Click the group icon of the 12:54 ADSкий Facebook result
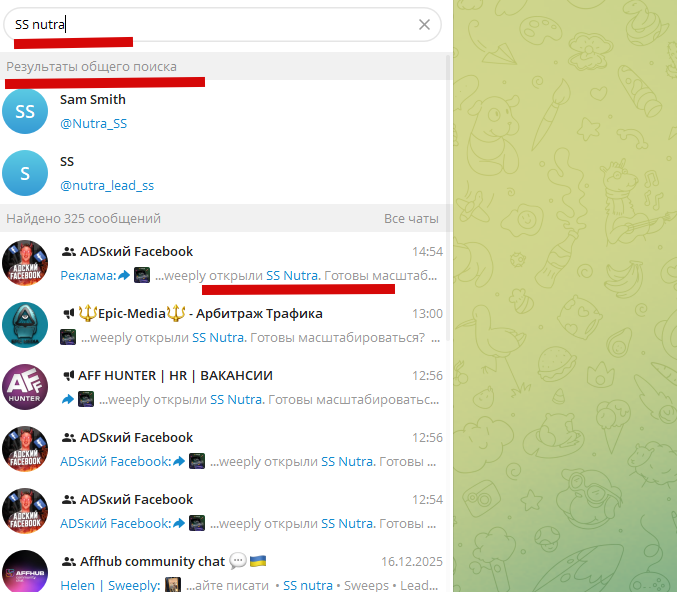Viewport: 677px width, 592px height. 69,500
